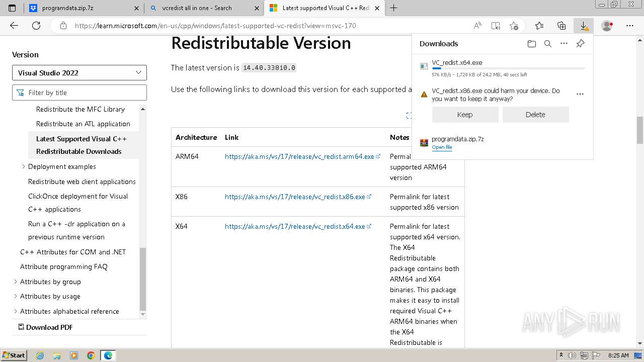Click the VC_redist.x64.exe download progress bar

coord(508,68)
